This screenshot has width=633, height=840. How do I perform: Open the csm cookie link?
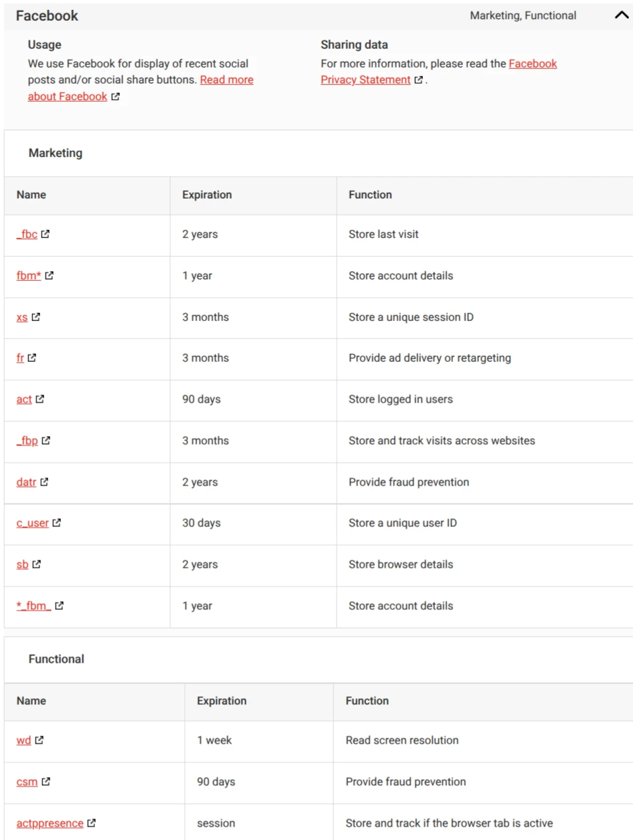(27, 782)
